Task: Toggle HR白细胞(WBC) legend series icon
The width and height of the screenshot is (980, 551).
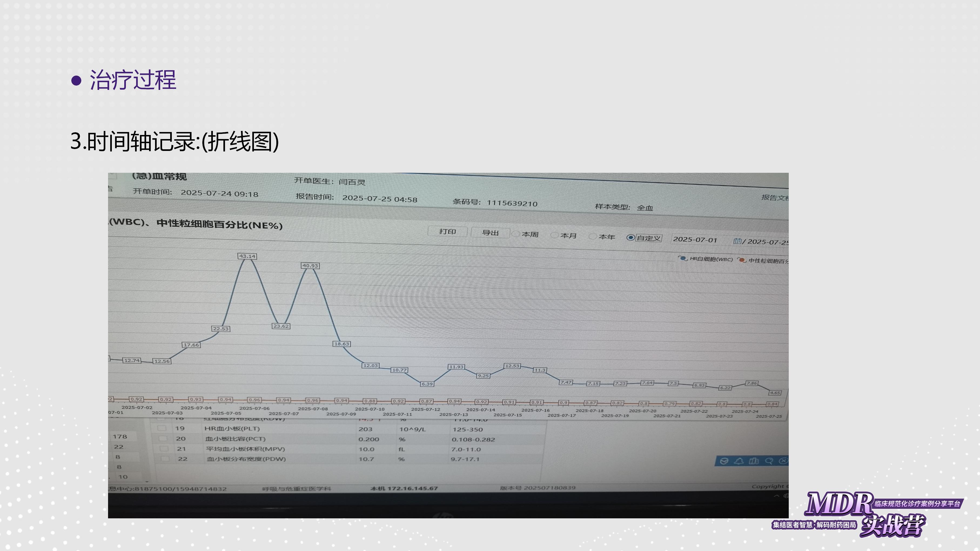Action: 683,259
